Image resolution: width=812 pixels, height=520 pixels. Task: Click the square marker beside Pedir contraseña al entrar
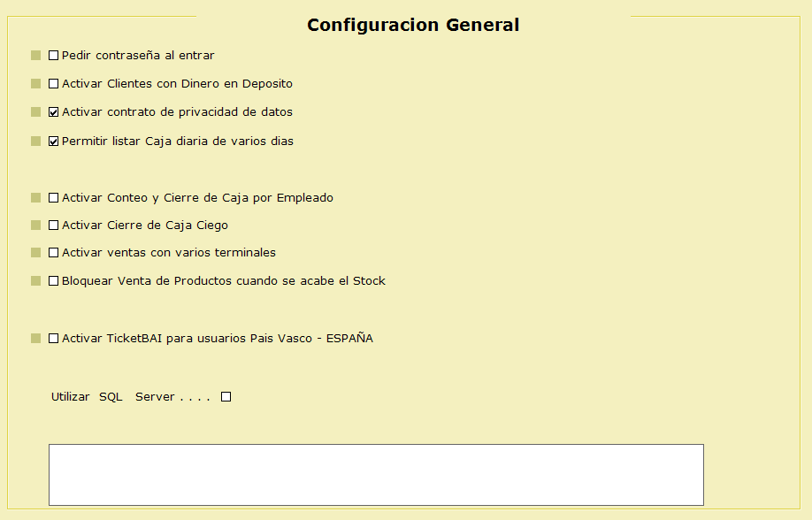tap(36, 56)
